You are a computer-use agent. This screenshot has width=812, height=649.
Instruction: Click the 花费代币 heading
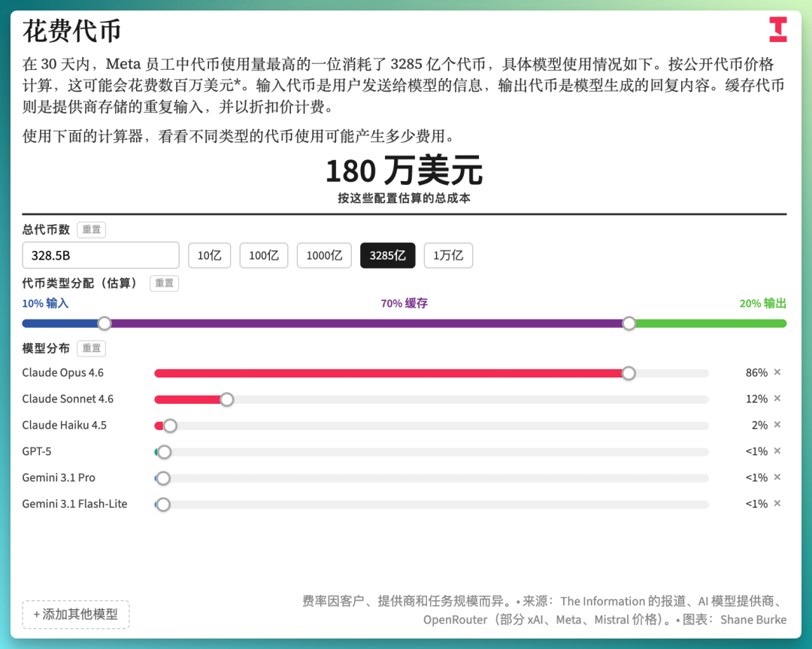click(71, 31)
